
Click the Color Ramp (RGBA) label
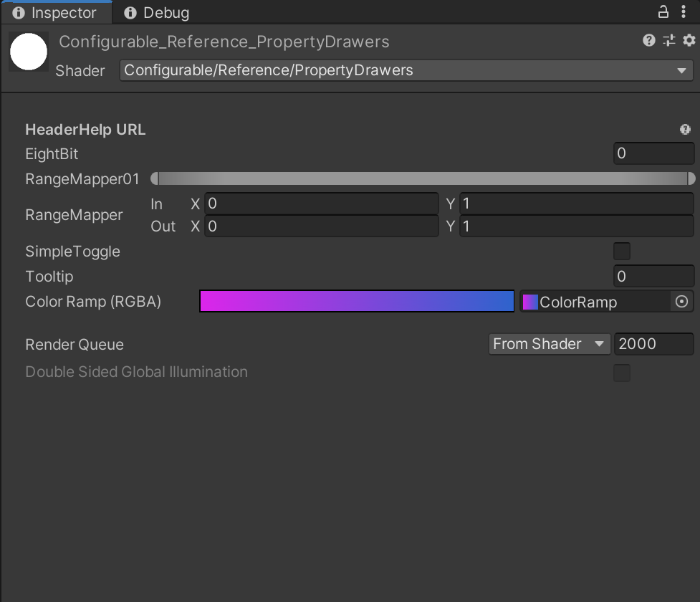pyautogui.click(x=93, y=302)
